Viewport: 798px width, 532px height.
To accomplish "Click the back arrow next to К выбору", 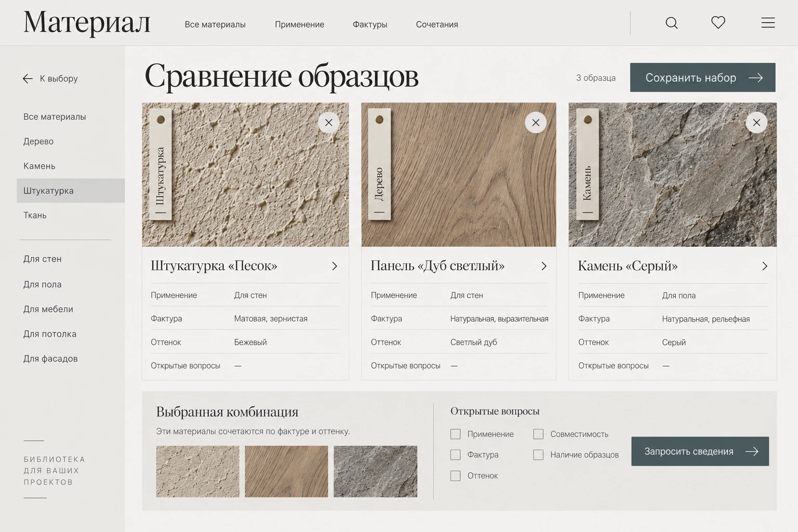I will tap(28, 78).
